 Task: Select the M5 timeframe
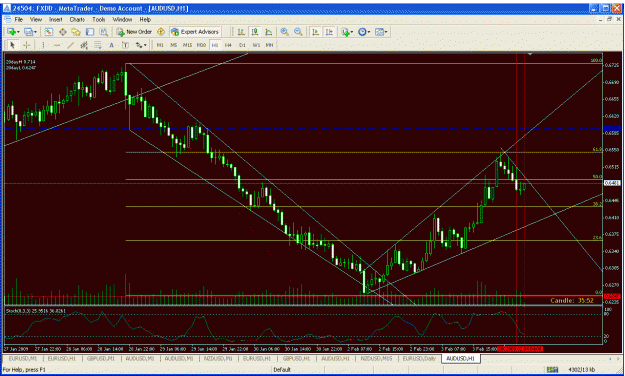pyautogui.click(x=174, y=45)
